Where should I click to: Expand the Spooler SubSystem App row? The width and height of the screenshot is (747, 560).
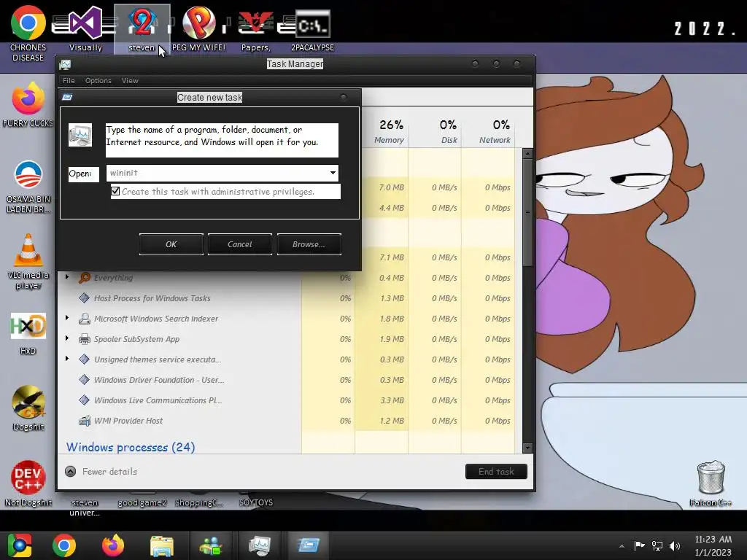click(x=67, y=338)
